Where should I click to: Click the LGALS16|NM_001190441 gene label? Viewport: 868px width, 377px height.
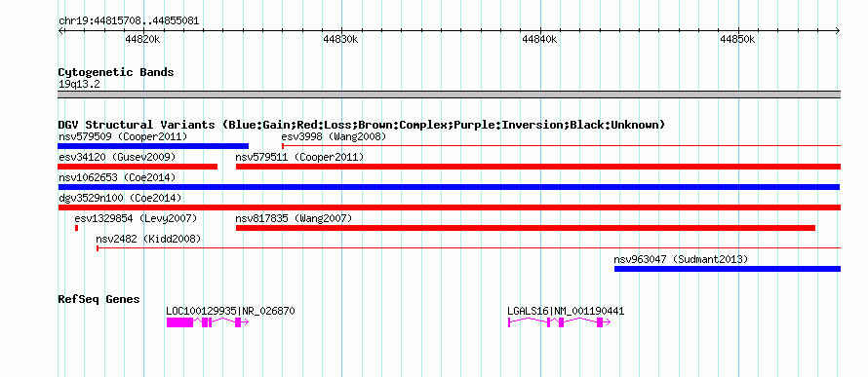566,311
